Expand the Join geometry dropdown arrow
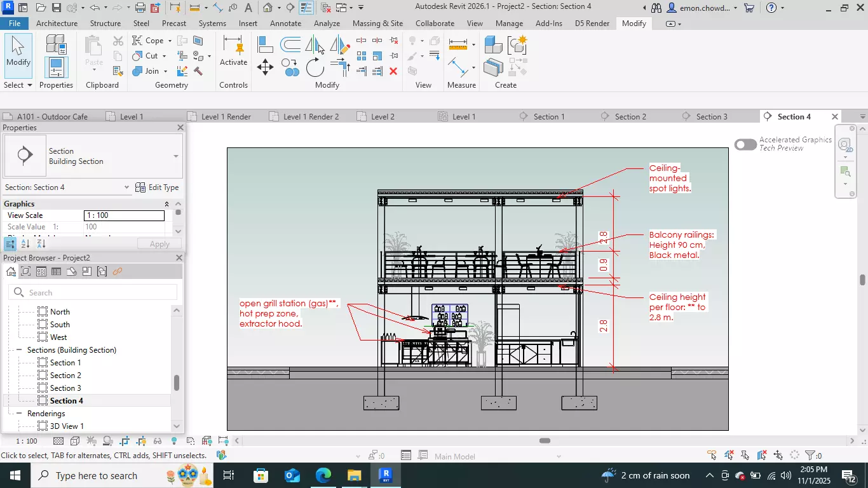 165,71
